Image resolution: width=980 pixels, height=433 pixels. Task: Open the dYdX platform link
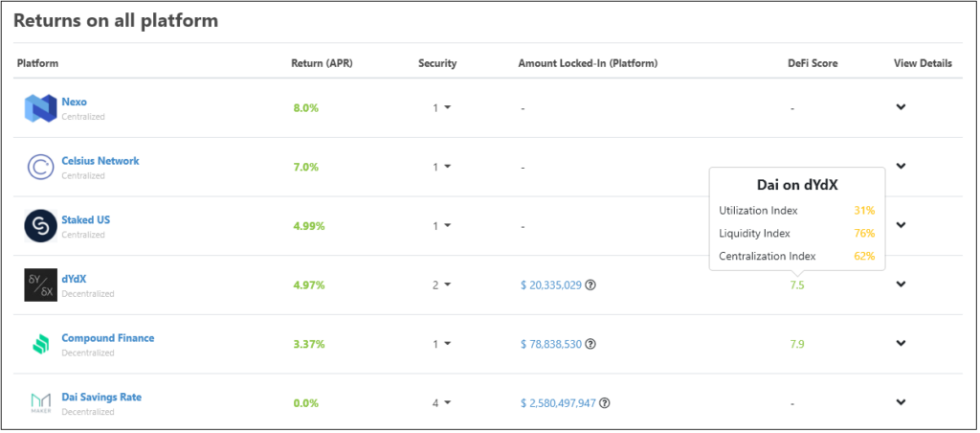74,279
